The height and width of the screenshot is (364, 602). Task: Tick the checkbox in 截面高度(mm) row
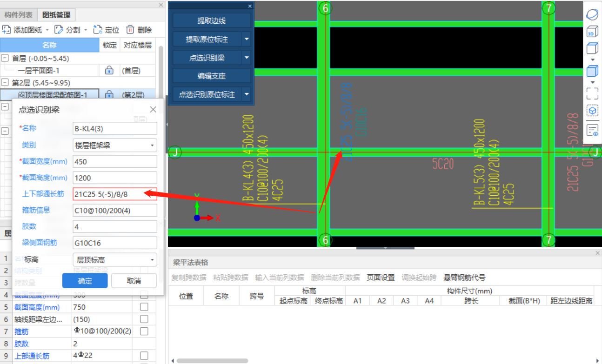pyautogui.click(x=144, y=307)
